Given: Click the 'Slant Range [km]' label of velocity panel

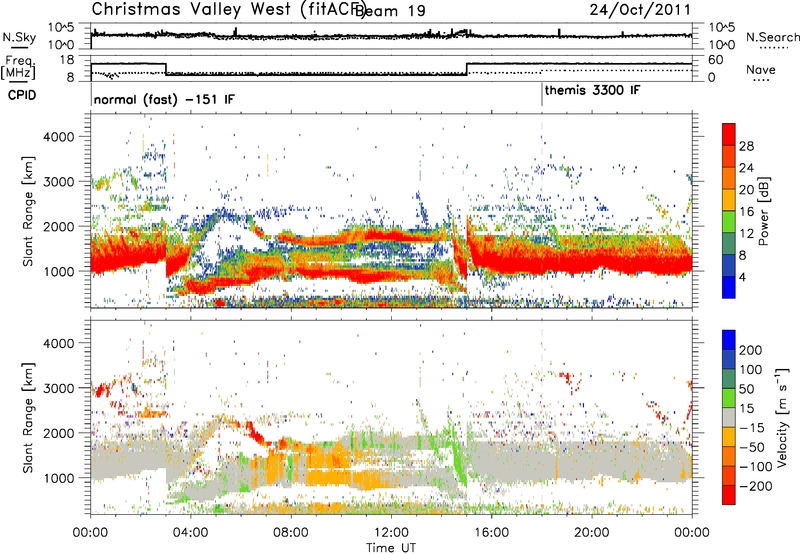Looking at the screenshot, I should 28,417.
